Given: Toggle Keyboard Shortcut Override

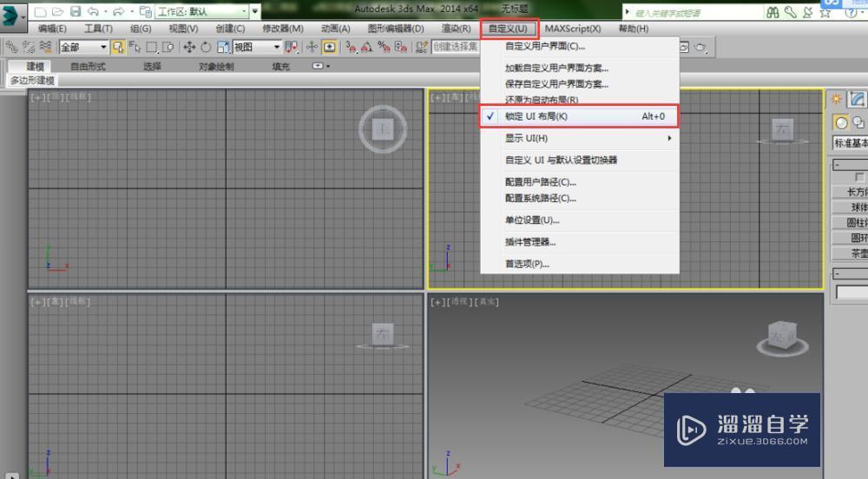Looking at the screenshot, I should [x=329, y=47].
